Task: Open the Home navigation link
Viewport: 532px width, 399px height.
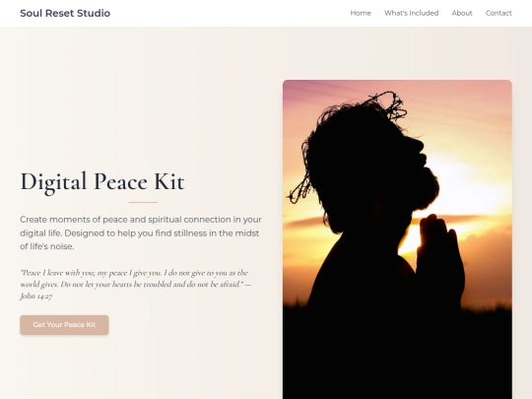Action: (x=361, y=13)
